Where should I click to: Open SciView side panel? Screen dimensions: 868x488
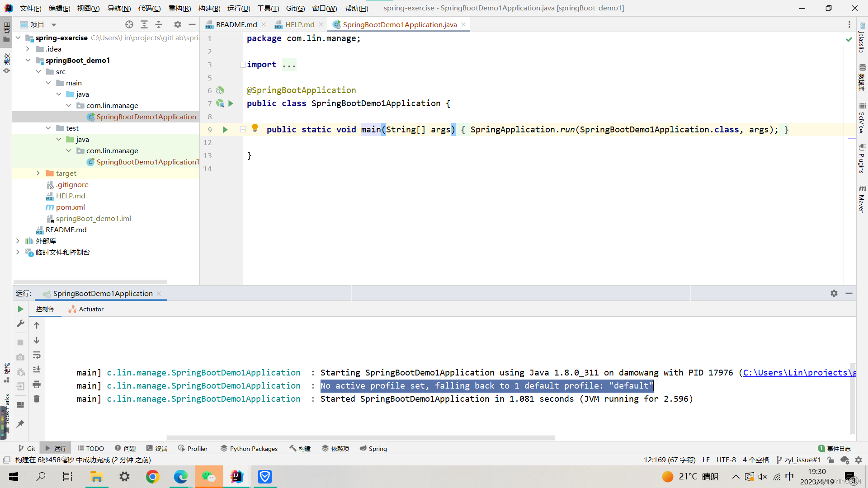pyautogui.click(x=862, y=118)
